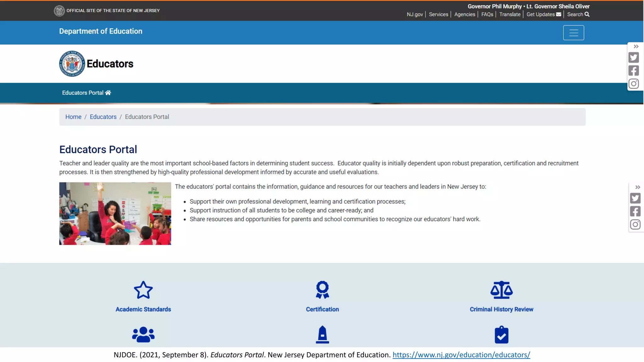Click the State of New Jersey seal in the top bar
Image resolution: width=644 pixels, height=362 pixels.
[59, 11]
